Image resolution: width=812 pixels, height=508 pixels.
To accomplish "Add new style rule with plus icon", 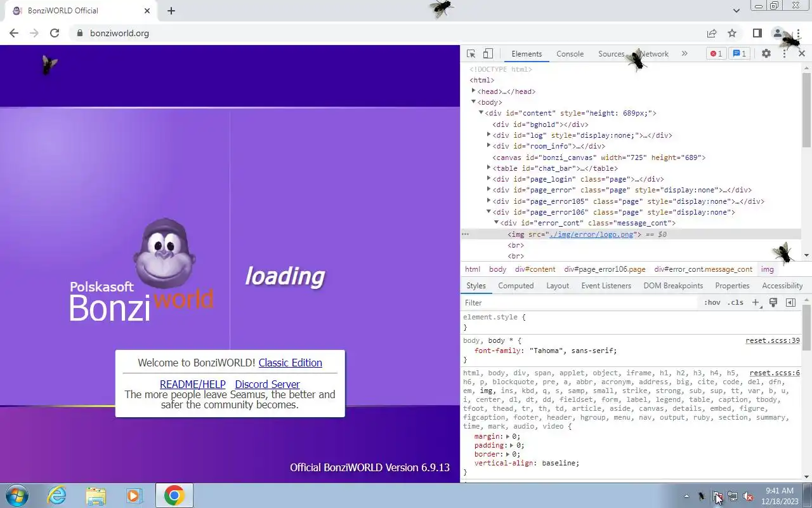I will [756, 303].
